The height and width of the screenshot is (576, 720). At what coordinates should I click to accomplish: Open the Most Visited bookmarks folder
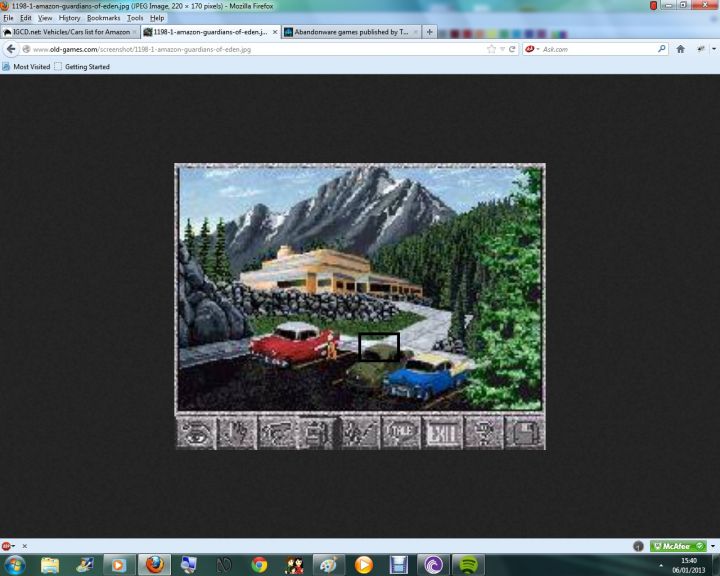(x=27, y=67)
